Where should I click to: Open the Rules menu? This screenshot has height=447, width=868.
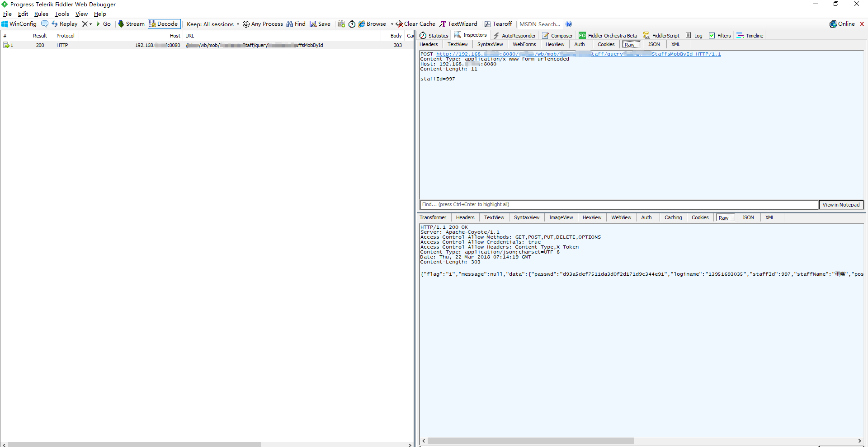(x=41, y=14)
